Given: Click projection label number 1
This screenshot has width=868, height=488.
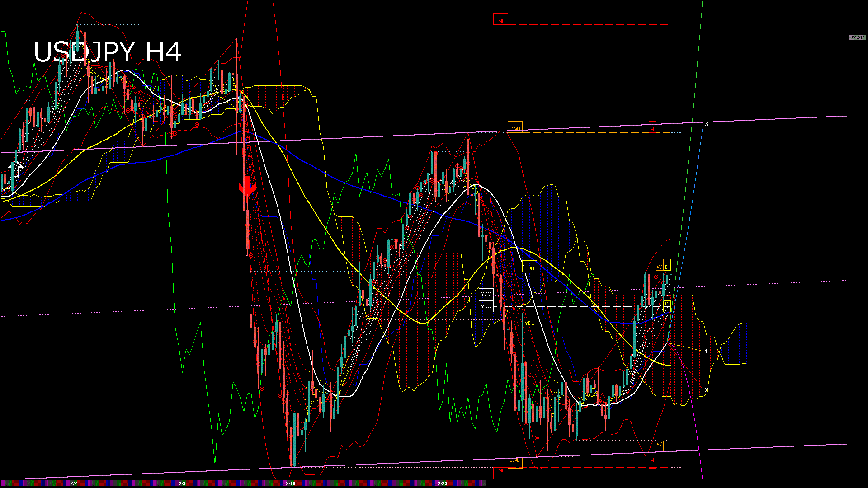Looking at the screenshot, I should [706, 351].
